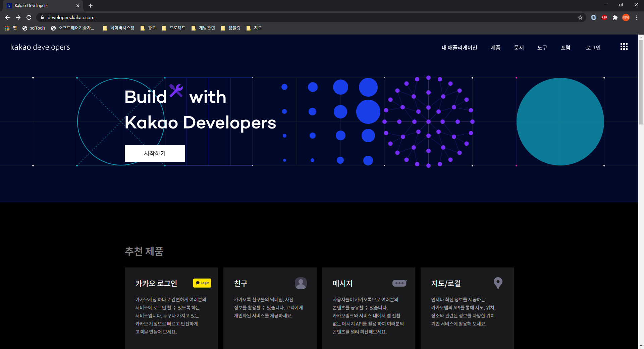The image size is (644, 349).
Task: Click the 카카오 로그인 card description text
Action: 171,315
